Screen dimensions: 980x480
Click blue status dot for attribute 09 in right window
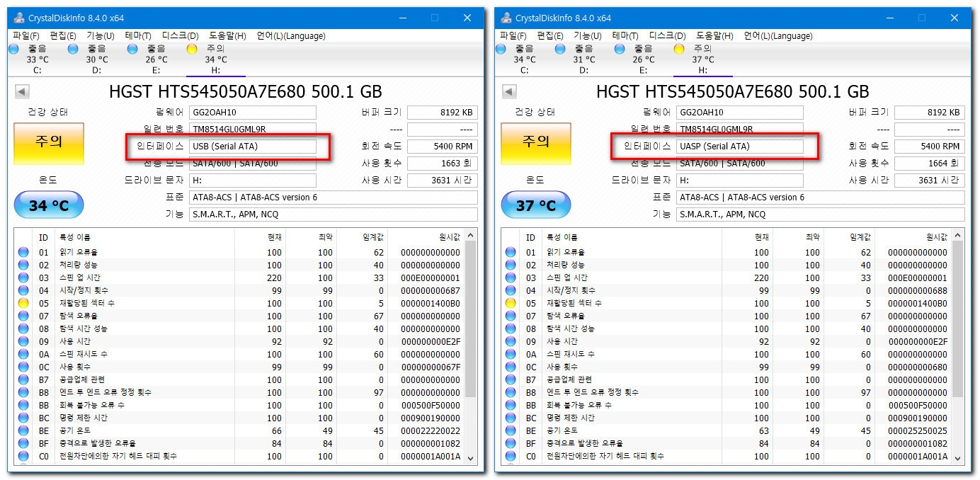[511, 341]
